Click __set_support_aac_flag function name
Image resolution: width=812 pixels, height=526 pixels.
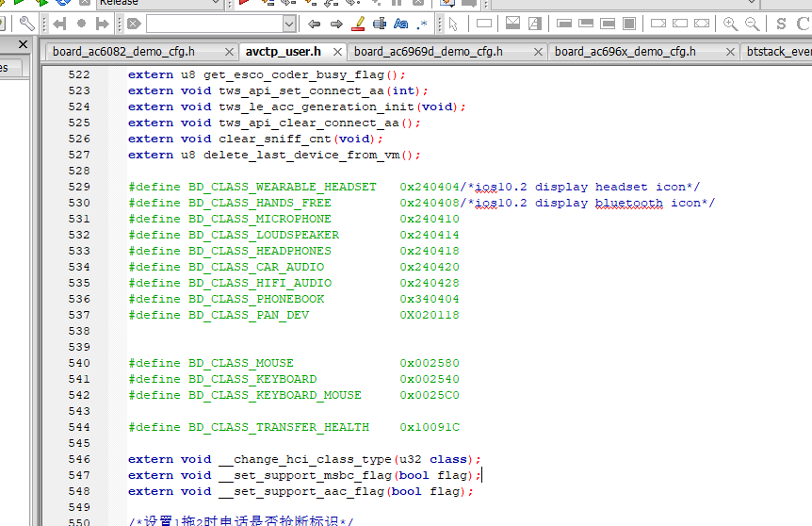tap(300, 492)
